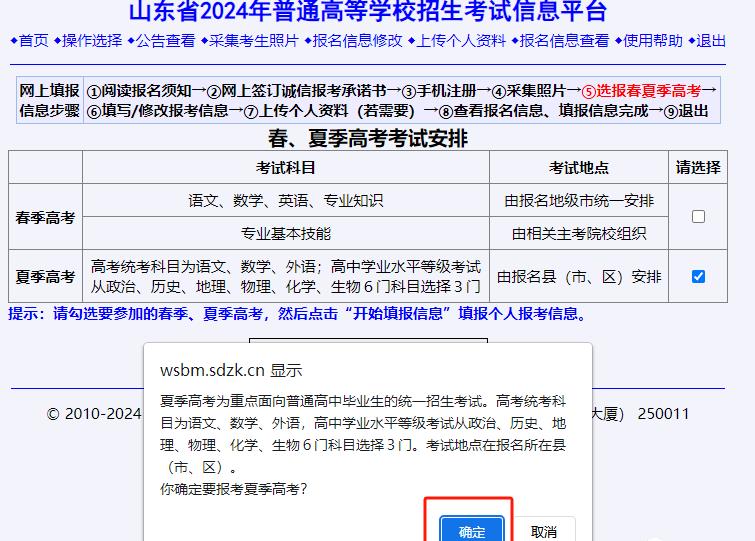Click cell 语文、数学、英语、专业知识
Screen dimensions: 755x541
pyautogui.click(x=286, y=200)
